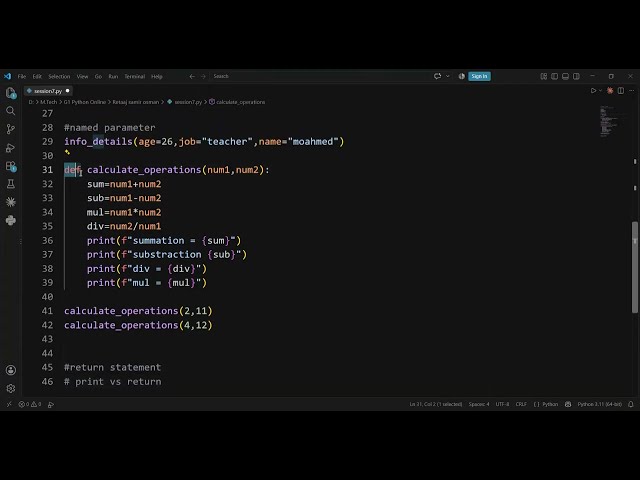Viewport: 640px width, 480px height.
Task: Click the debug start icon in status bar
Action: tap(51, 404)
